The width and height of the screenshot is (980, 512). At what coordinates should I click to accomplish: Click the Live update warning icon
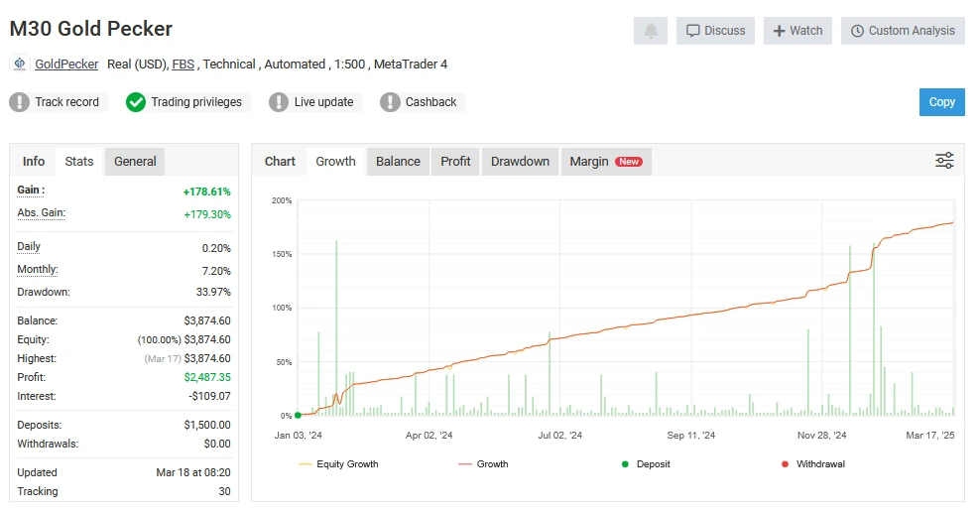(x=280, y=102)
